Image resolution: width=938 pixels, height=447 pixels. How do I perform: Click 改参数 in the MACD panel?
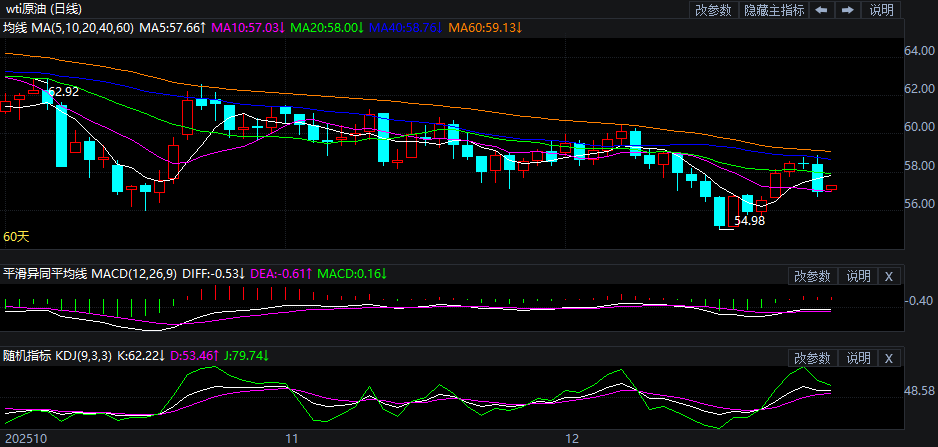[x=812, y=276]
